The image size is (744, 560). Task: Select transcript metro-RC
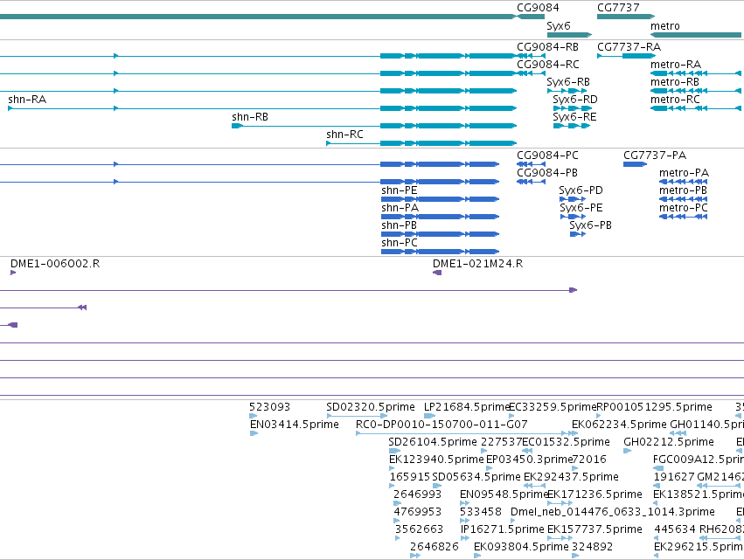(696, 108)
